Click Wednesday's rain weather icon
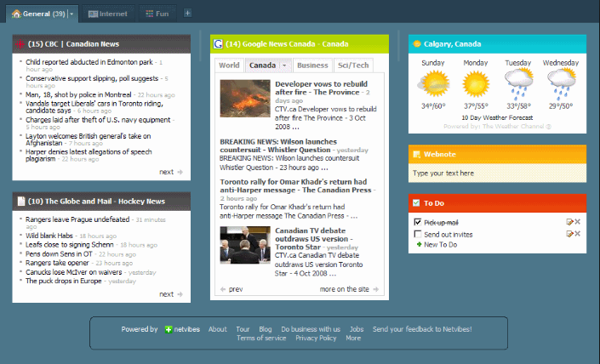 [562, 83]
